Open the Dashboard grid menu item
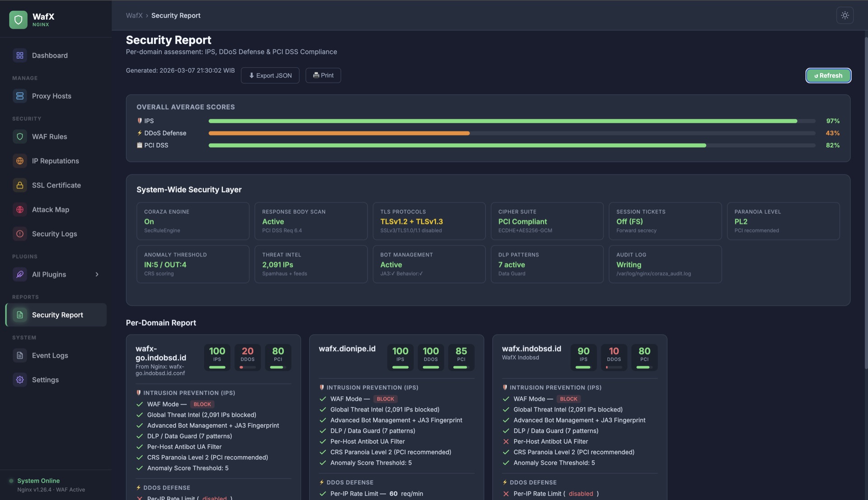 pos(19,55)
